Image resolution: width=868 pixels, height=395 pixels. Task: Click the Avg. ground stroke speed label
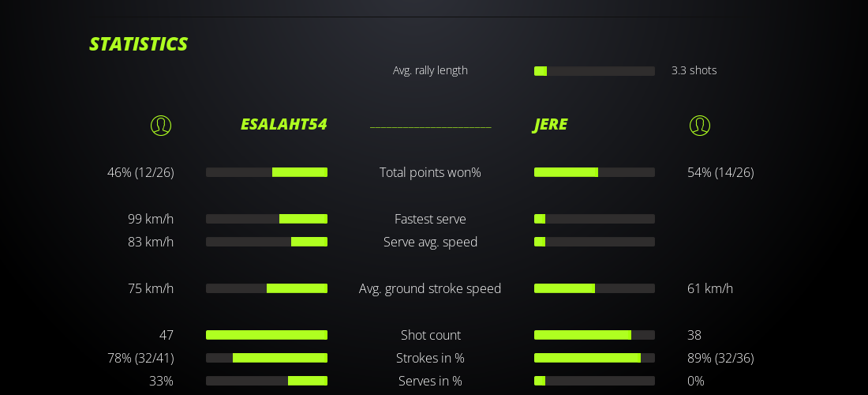(x=430, y=288)
